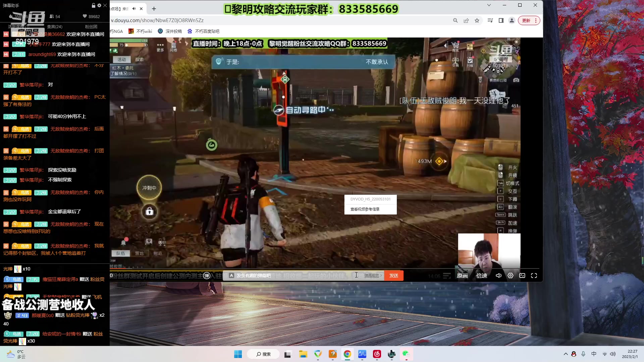644x362 pixels.
Task: Toggle the lock icon in 弹幕助手 panel
Action: click(x=94, y=5)
